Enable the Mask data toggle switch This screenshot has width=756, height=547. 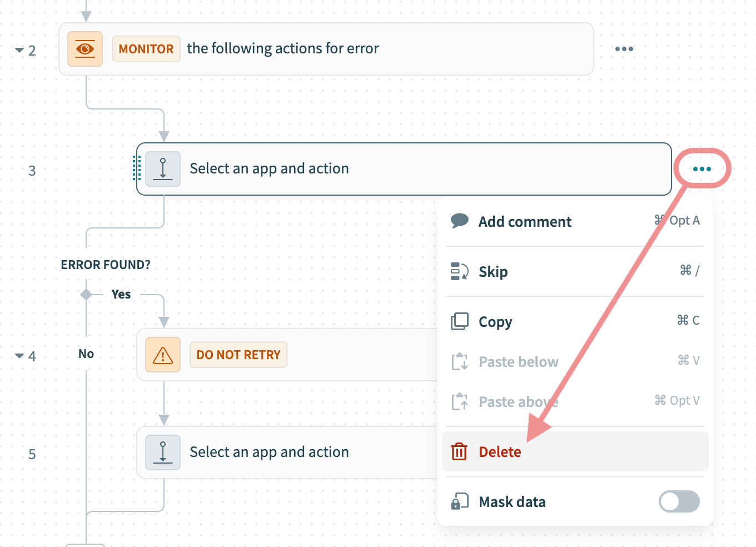[x=679, y=501]
